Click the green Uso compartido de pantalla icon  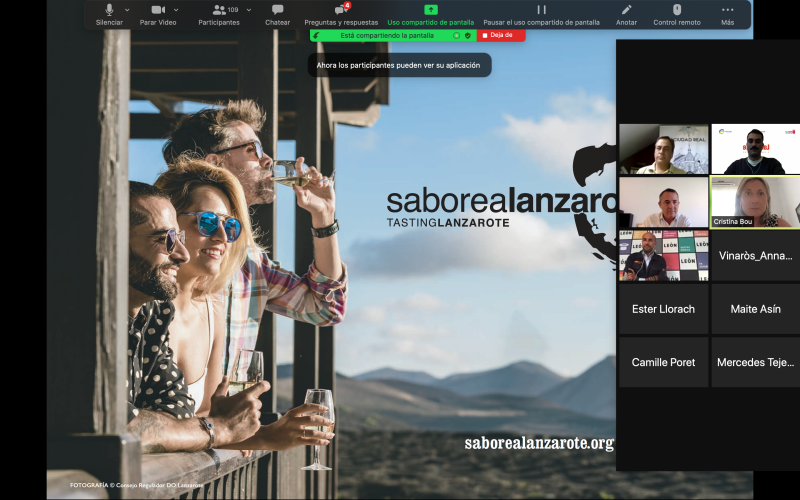coord(431,10)
